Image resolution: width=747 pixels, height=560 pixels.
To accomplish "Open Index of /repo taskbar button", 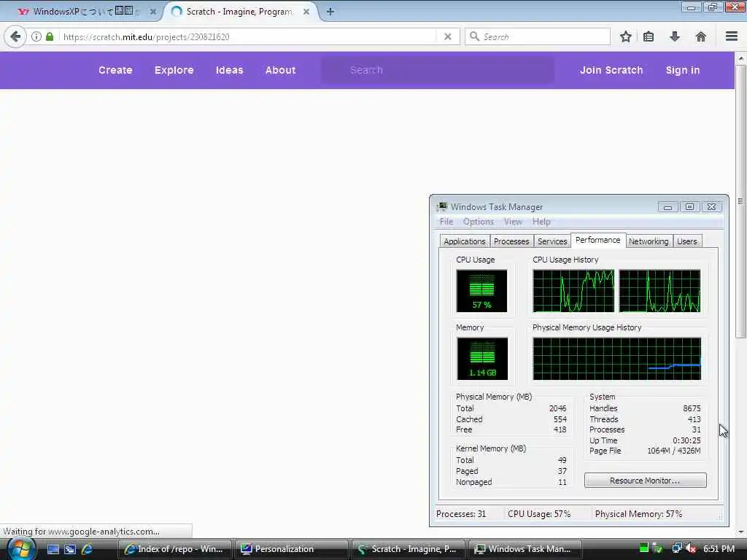I will coord(174,549).
